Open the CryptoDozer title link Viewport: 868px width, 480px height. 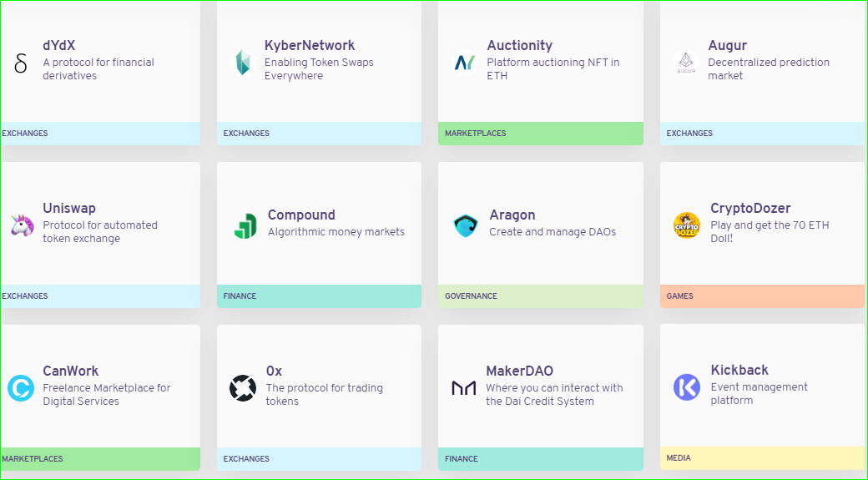750,208
